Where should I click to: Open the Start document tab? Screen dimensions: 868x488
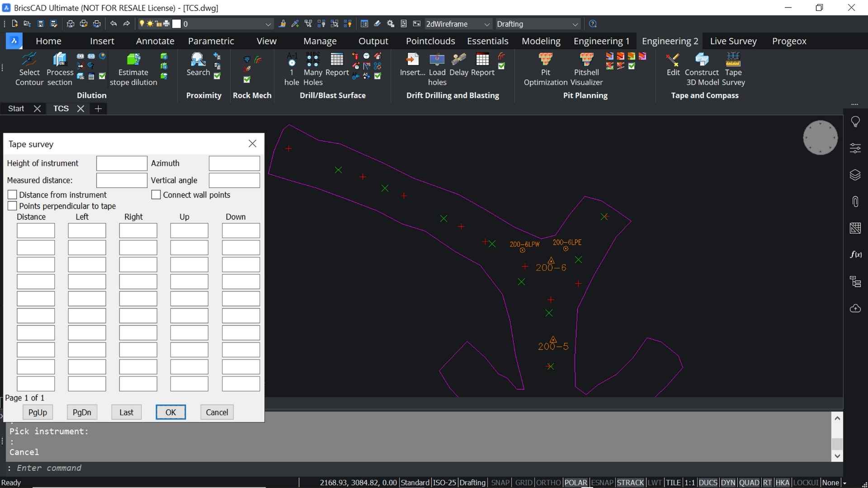click(16, 108)
